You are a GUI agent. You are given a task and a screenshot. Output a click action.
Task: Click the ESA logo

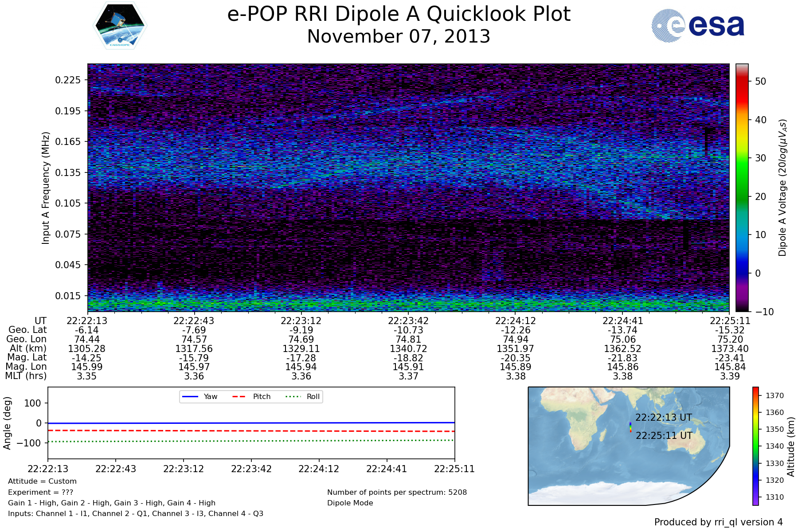pyautogui.click(x=698, y=26)
